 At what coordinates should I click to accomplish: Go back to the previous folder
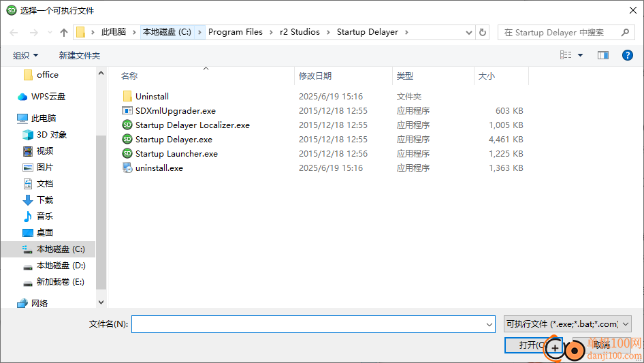[x=14, y=33]
